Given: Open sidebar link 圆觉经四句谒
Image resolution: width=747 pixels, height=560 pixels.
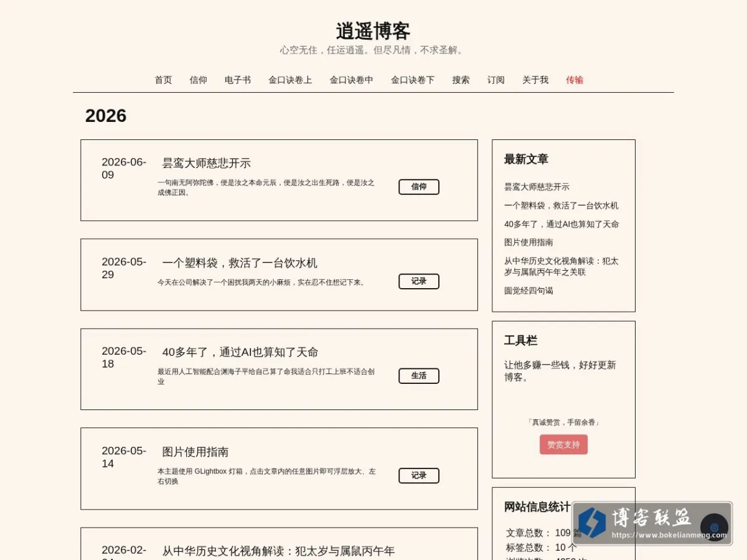Looking at the screenshot, I should [529, 291].
